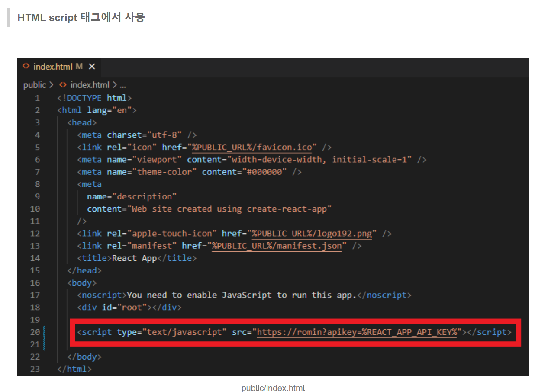
Task: Click the name="description" attribute
Action: tap(132, 196)
